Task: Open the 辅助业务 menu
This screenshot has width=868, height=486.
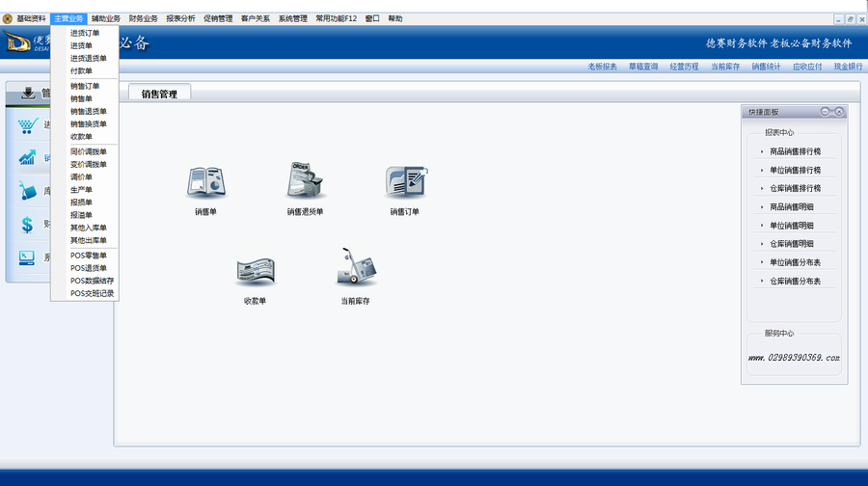Action: tap(106, 19)
